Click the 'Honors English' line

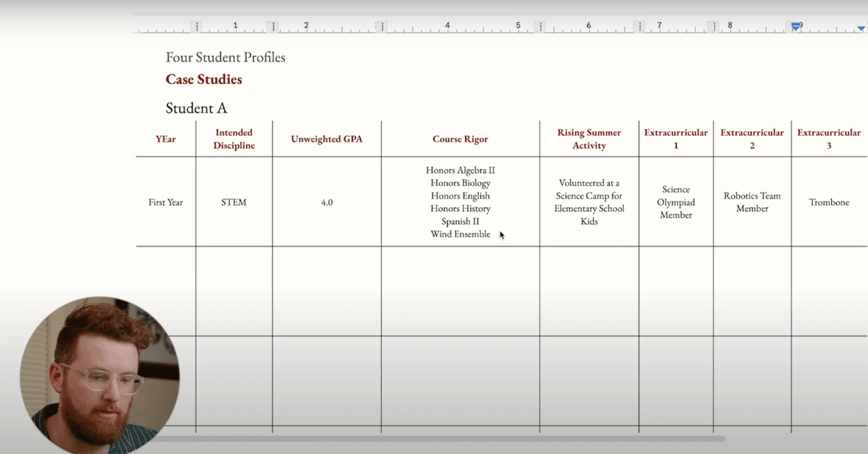coord(461,196)
